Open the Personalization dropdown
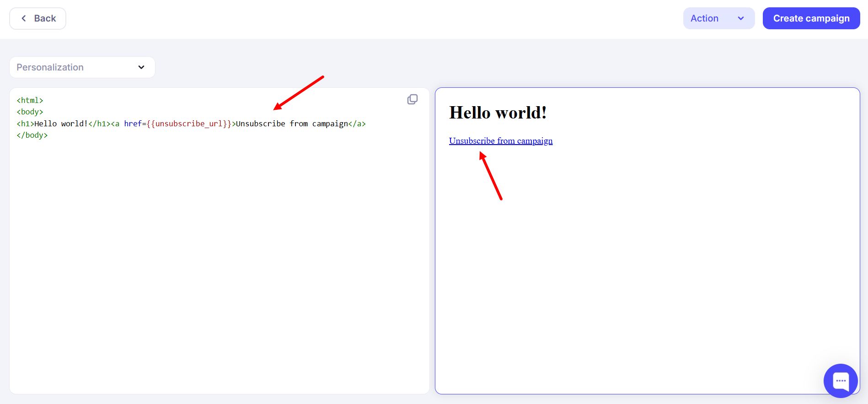Image resolution: width=868 pixels, height=404 pixels. click(82, 67)
